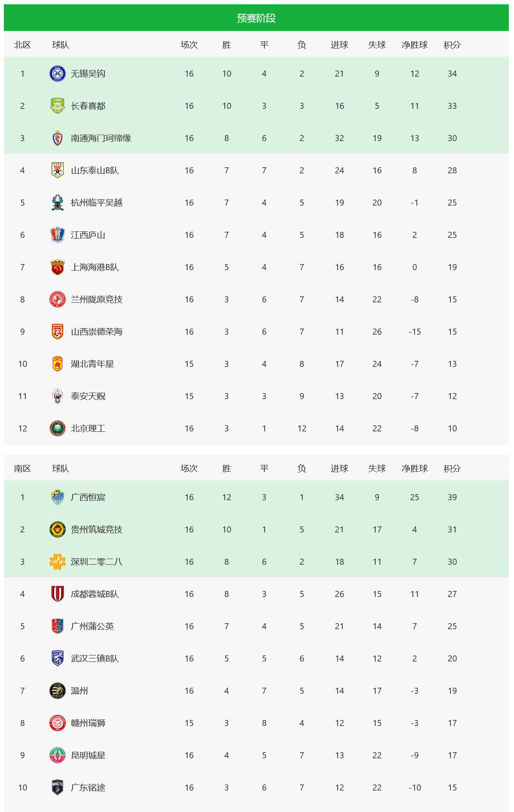Click the 成都蓉城B队 club badge
Screen dimensions: 514x812
click(57, 594)
